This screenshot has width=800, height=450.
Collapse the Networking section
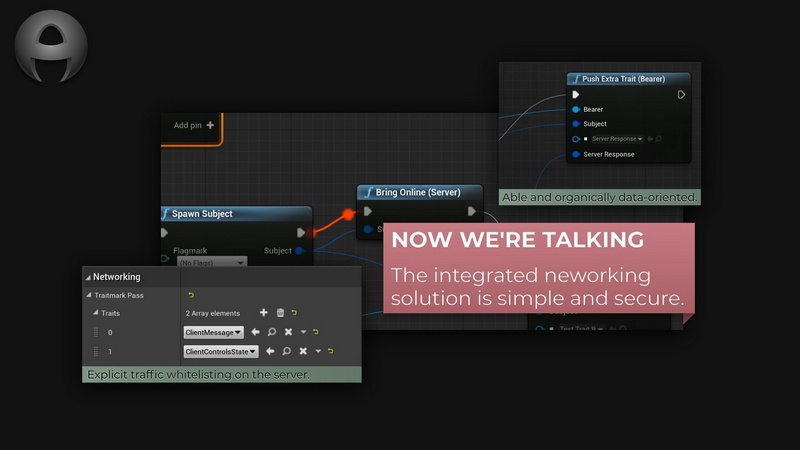click(x=87, y=277)
